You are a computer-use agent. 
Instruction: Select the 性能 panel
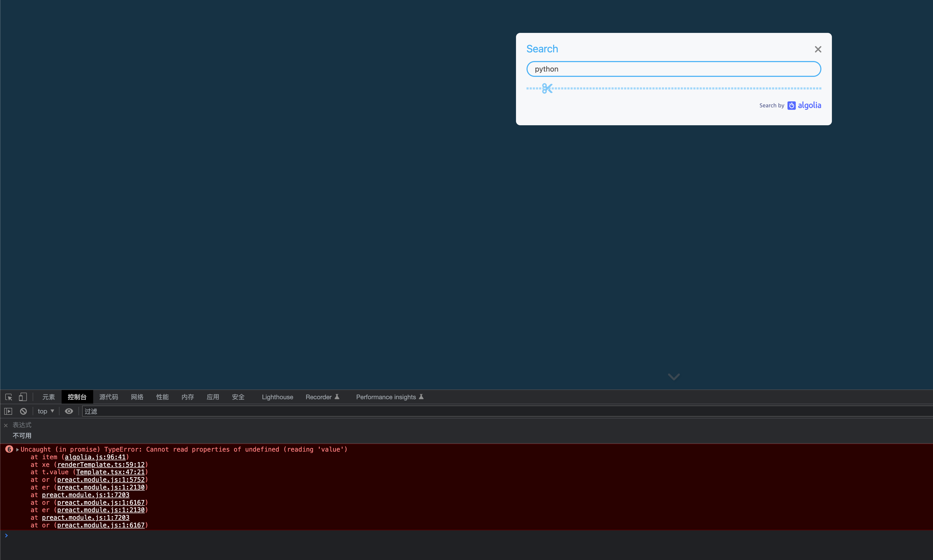coord(162,397)
